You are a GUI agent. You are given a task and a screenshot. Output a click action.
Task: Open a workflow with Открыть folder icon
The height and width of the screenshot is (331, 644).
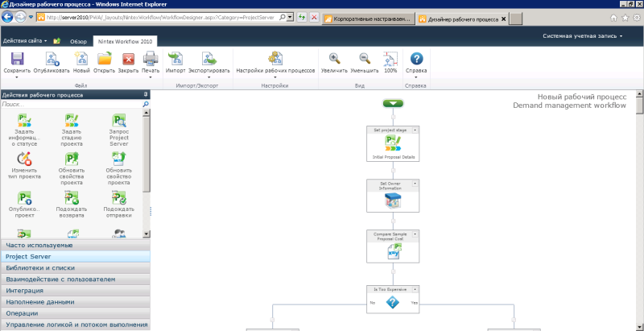coord(105,59)
